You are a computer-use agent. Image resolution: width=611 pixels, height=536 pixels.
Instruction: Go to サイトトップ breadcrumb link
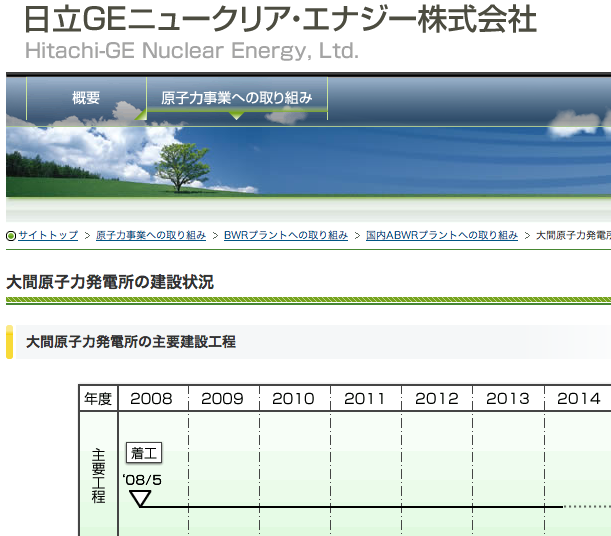coord(48,235)
